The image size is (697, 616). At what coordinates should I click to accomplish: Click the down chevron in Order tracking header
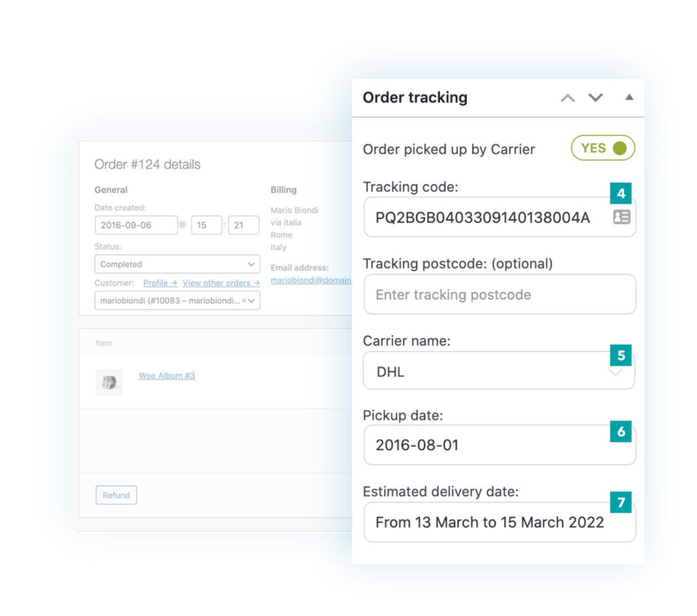point(596,98)
